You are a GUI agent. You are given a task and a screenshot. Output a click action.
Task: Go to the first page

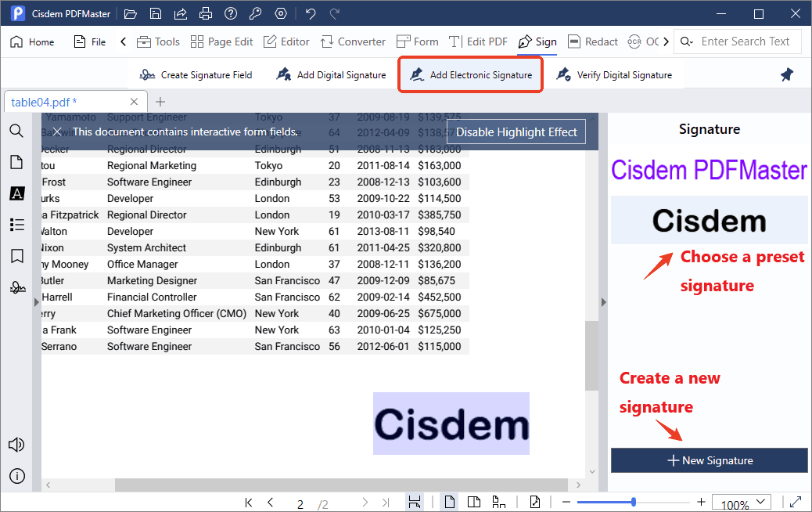coord(249,502)
